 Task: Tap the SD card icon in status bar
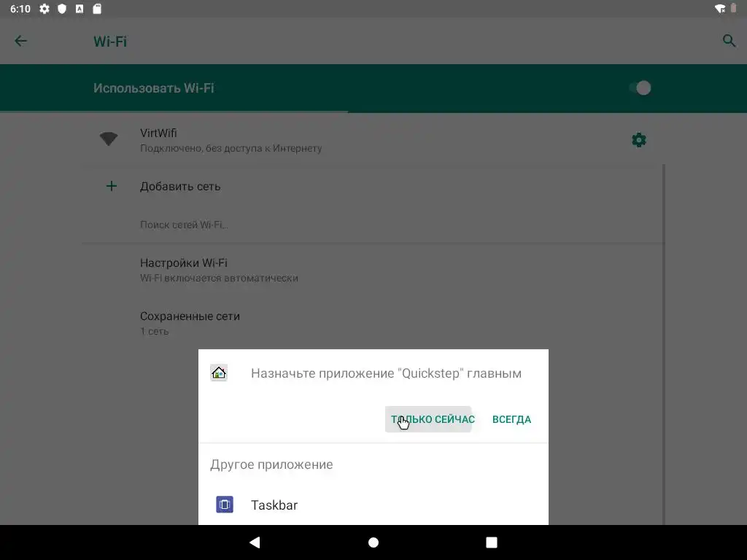pos(97,9)
